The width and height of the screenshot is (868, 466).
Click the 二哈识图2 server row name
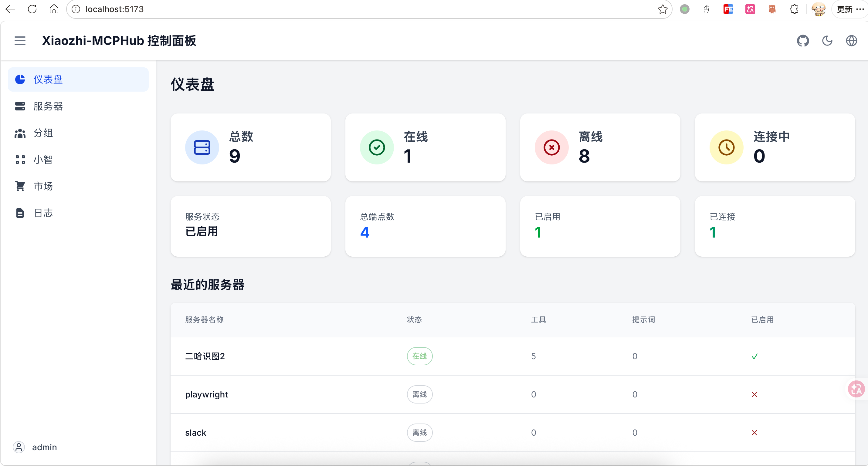tap(205, 356)
